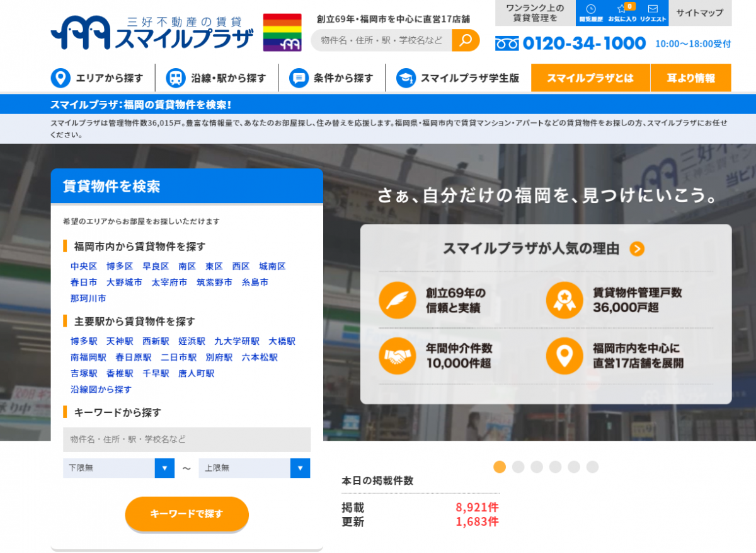Select 春日原駅 station link

(134, 358)
